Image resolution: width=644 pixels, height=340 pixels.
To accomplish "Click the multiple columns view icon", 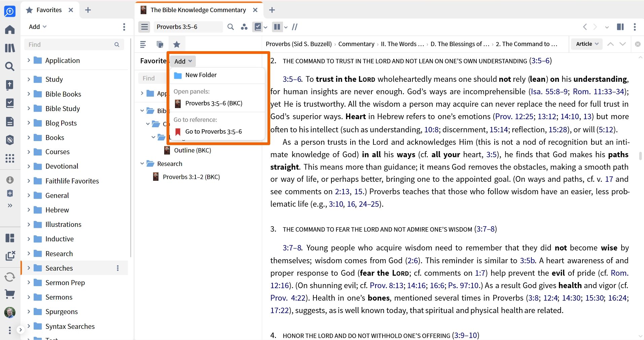I will click(277, 27).
